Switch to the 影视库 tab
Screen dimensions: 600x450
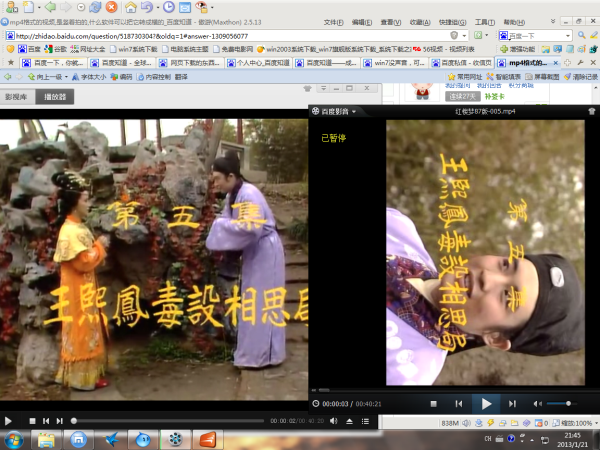click(x=16, y=97)
